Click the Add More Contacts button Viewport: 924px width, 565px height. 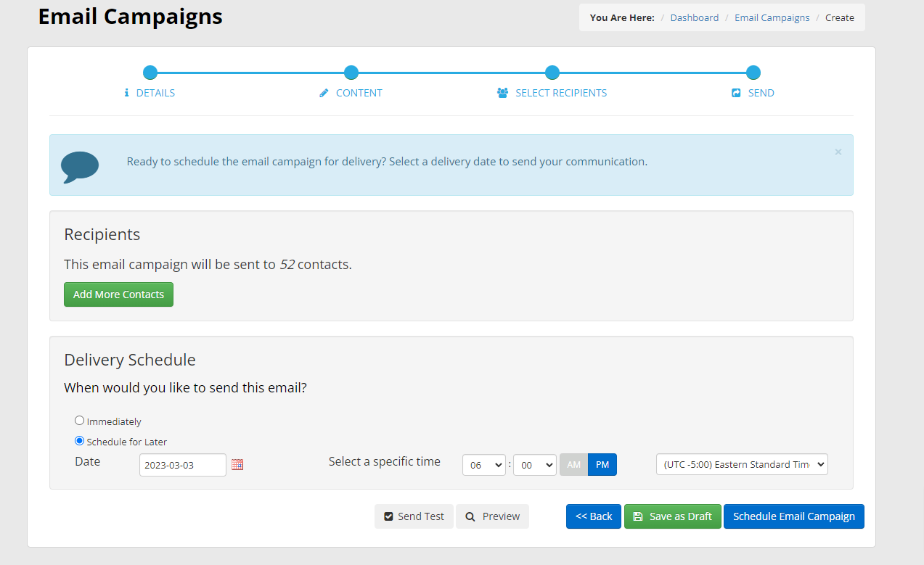pyautogui.click(x=118, y=294)
